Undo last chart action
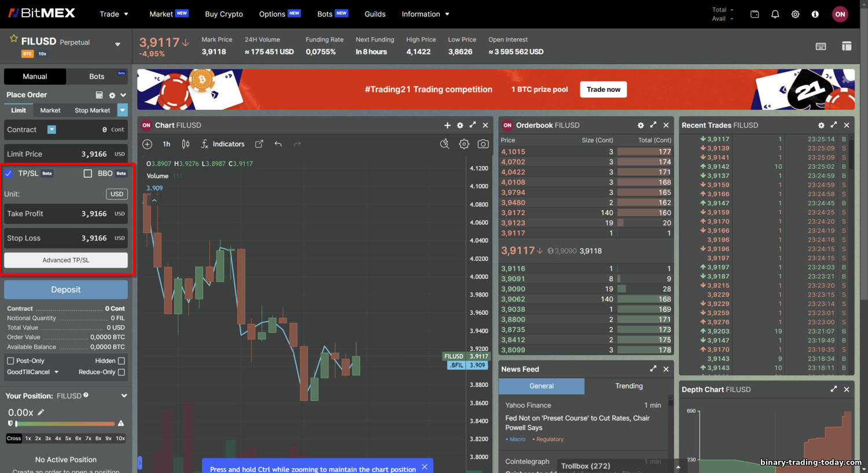 tap(278, 144)
